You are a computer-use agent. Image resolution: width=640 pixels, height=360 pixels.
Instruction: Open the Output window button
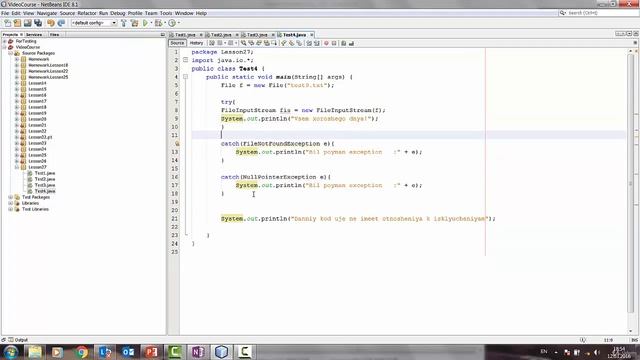point(18,340)
